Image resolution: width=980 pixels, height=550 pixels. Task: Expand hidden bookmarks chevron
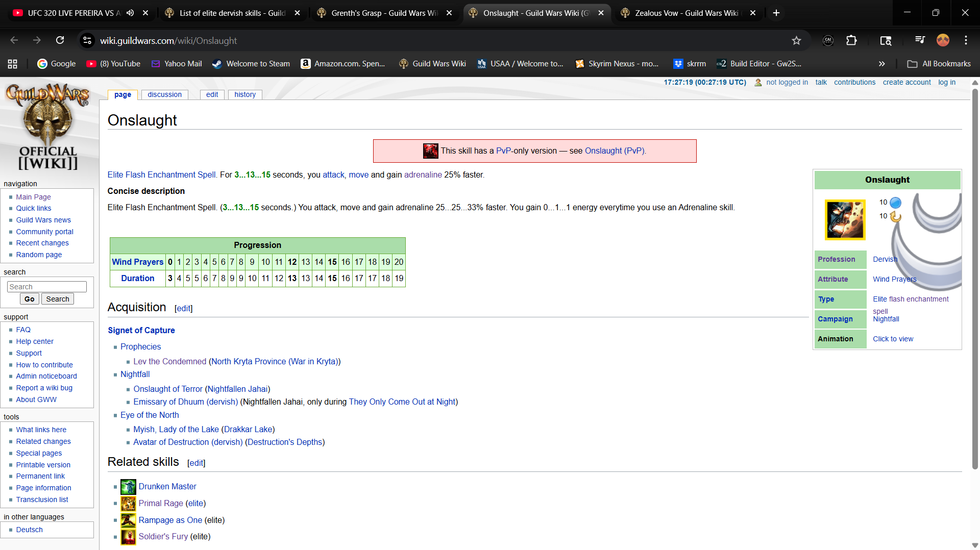click(x=881, y=64)
